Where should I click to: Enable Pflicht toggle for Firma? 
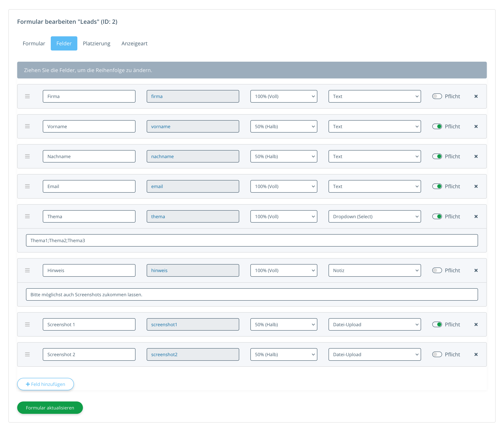[437, 96]
